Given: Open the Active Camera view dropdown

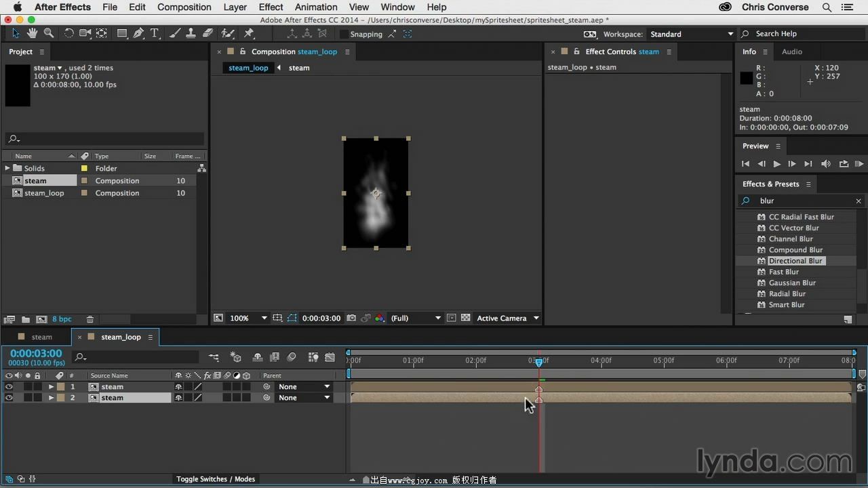Looking at the screenshot, I should point(507,318).
